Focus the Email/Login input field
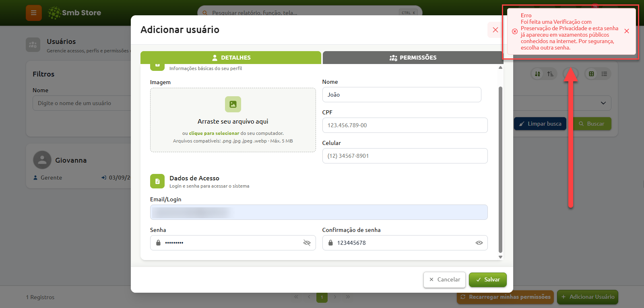The height and width of the screenshot is (308, 644). coord(319,212)
